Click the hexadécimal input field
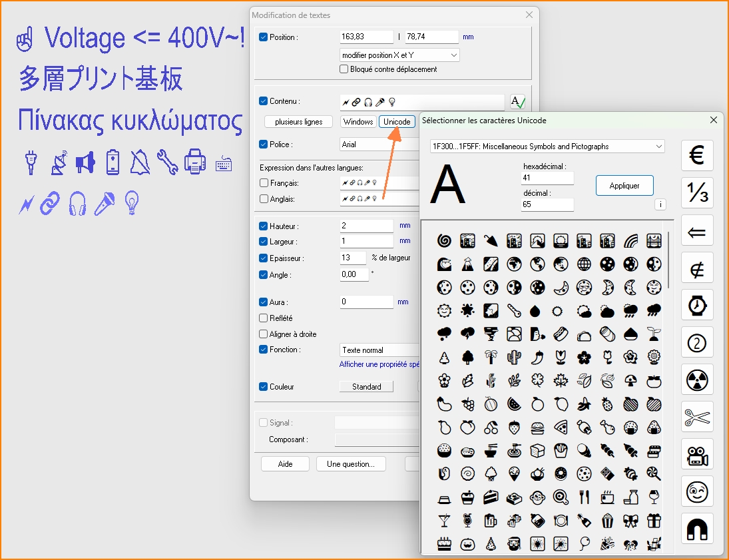The image size is (729, 560). pyautogui.click(x=547, y=178)
